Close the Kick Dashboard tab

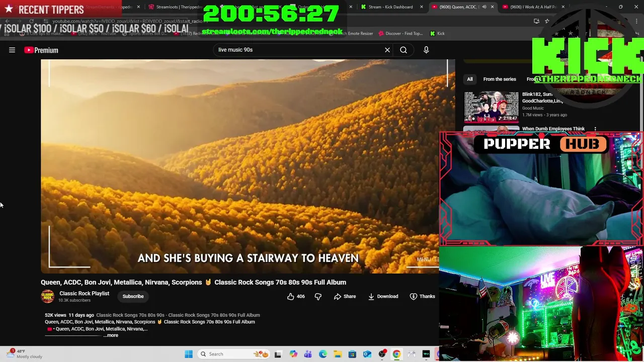pyautogui.click(x=422, y=7)
